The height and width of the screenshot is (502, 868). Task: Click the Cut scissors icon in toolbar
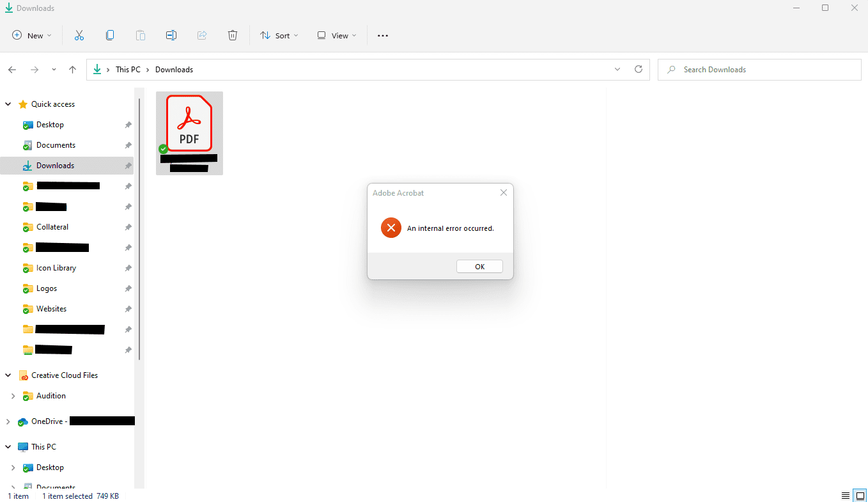79,36
